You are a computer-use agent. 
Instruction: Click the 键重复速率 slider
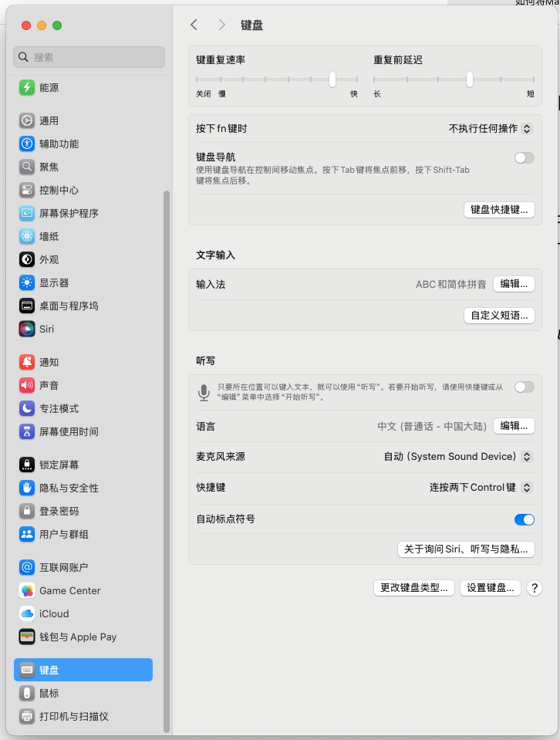point(276,79)
